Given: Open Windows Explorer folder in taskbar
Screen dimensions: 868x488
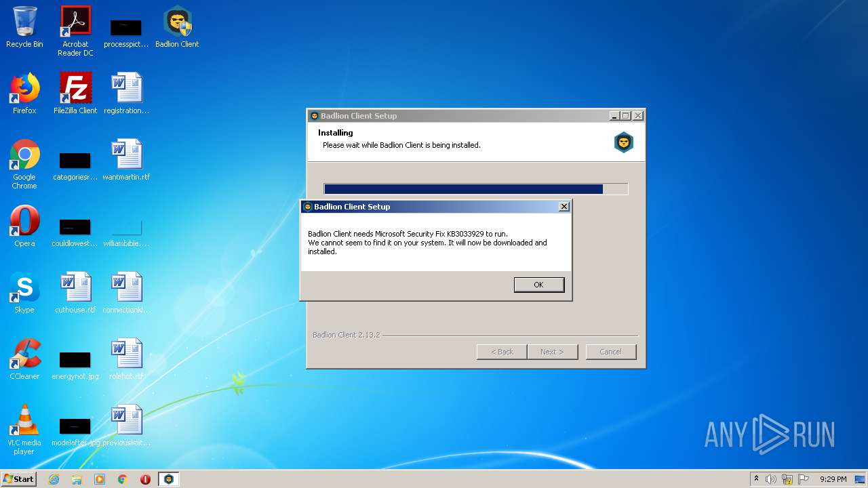Looking at the screenshot, I should pyautogui.click(x=77, y=479).
